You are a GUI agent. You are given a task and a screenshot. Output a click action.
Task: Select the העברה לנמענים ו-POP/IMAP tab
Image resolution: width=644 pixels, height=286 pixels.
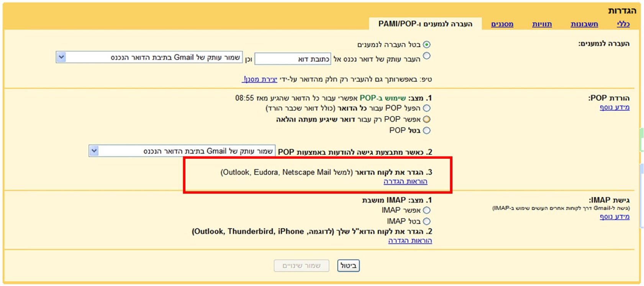coord(425,24)
